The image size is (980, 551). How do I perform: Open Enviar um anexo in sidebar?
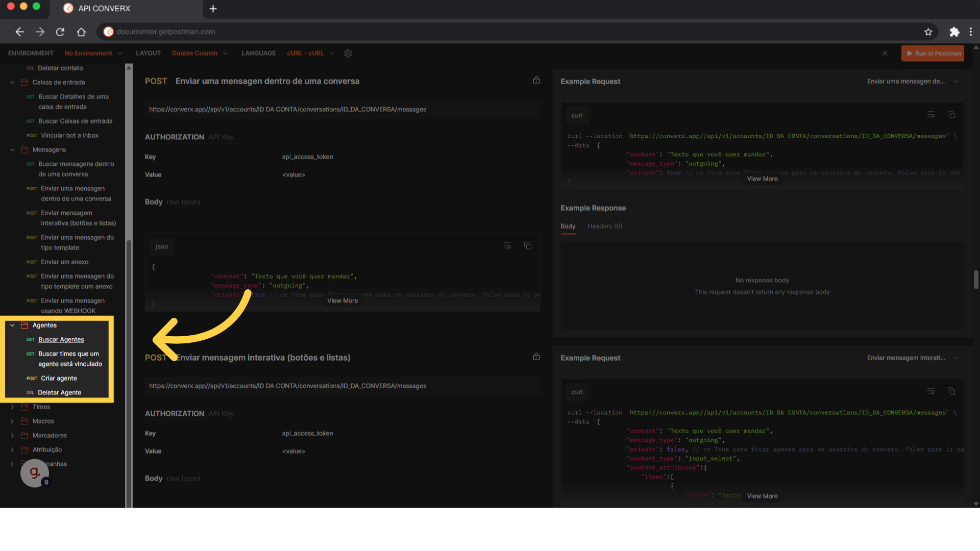click(x=64, y=262)
